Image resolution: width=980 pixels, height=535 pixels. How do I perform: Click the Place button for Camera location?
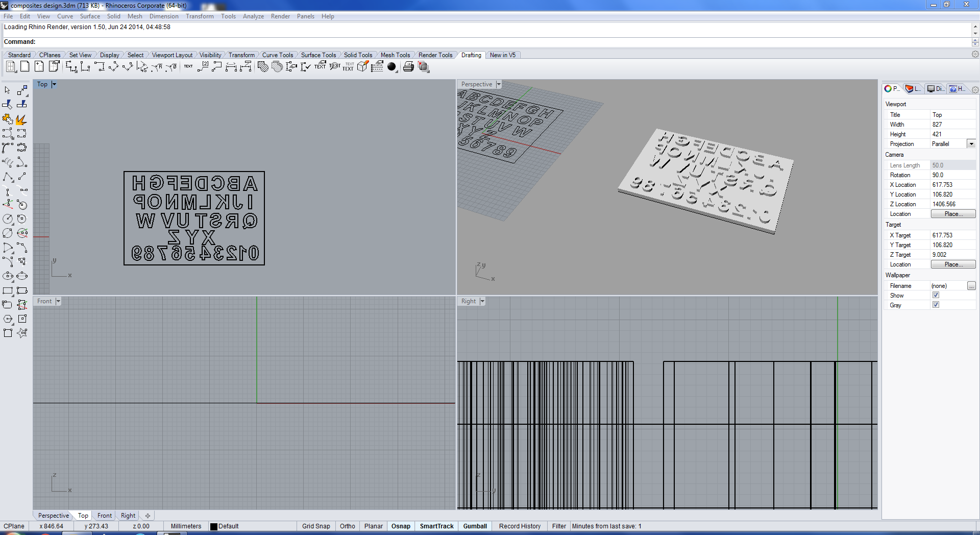[952, 214]
